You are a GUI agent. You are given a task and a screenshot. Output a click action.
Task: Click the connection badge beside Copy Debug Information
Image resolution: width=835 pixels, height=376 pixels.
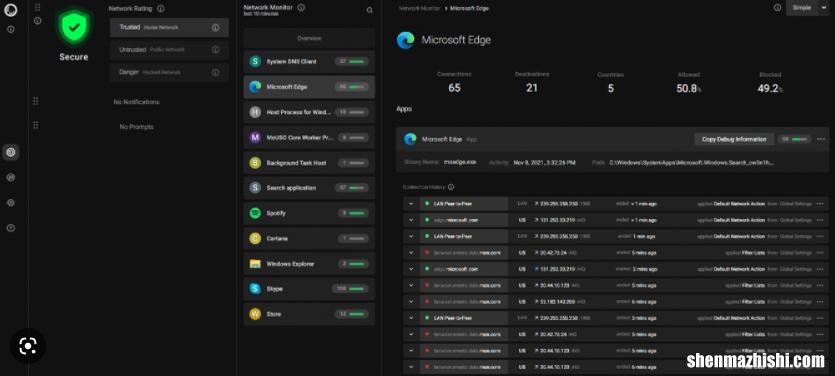click(x=794, y=139)
